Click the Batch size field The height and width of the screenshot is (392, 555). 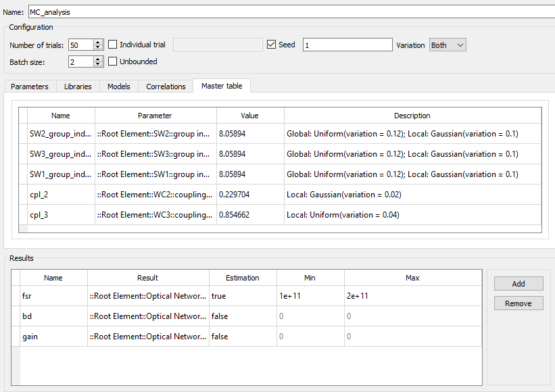[x=81, y=62]
